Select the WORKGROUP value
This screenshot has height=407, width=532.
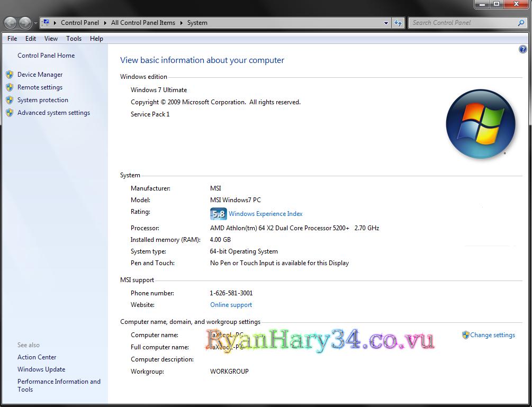(229, 372)
